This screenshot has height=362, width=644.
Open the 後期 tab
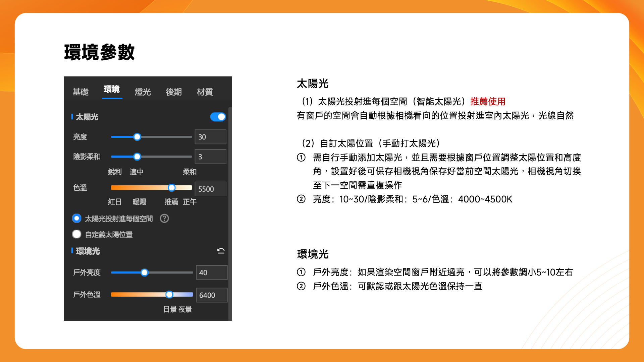[x=174, y=92]
